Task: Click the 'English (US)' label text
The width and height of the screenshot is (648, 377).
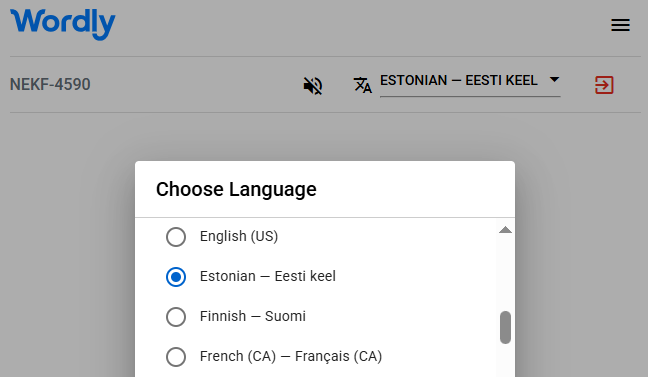Action: pyautogui.click(x=239, y=236)
